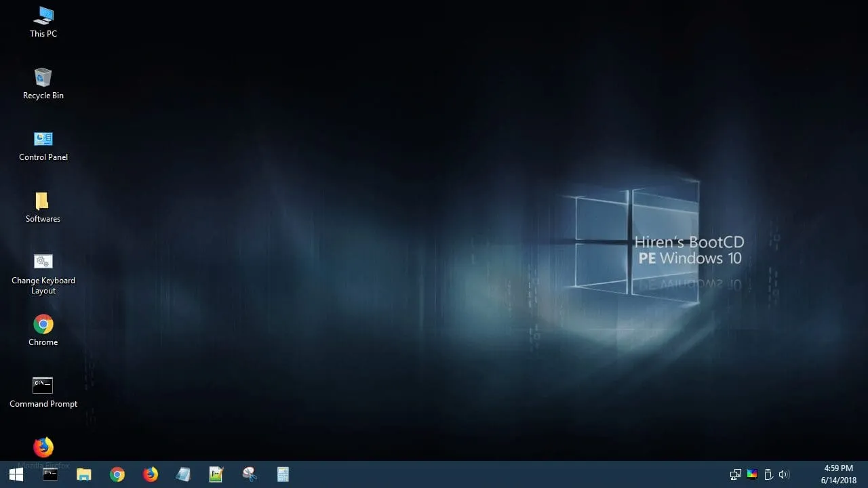The width and height of the screenshot is (868, 488).
Task: Open network status from the system tray
Action: point(735,474)
